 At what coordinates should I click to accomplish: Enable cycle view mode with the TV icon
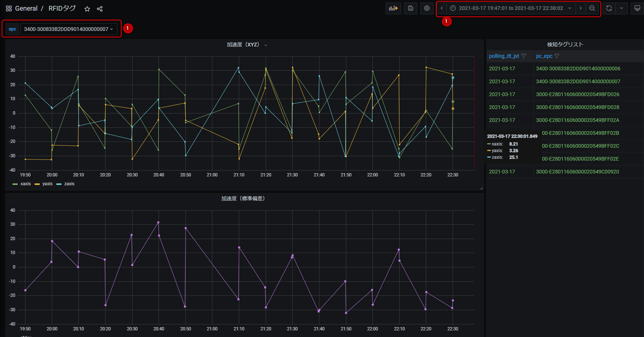coord(637,8)
